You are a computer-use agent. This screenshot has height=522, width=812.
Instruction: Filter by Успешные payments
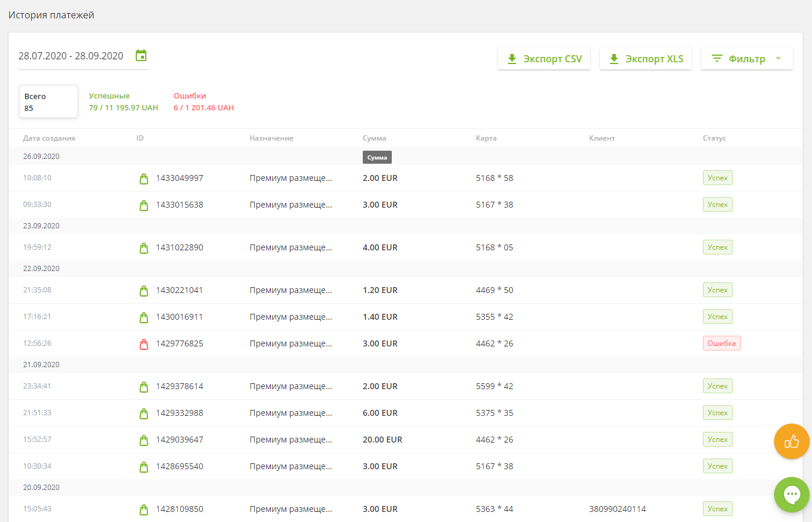pyautogui.click(x=123, y=101)
